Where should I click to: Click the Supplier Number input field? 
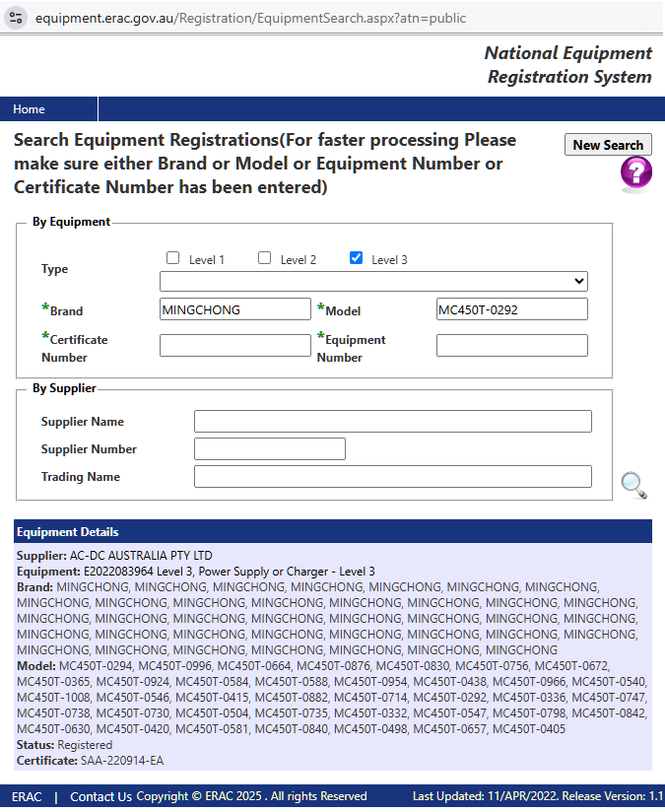click(269, 448)
